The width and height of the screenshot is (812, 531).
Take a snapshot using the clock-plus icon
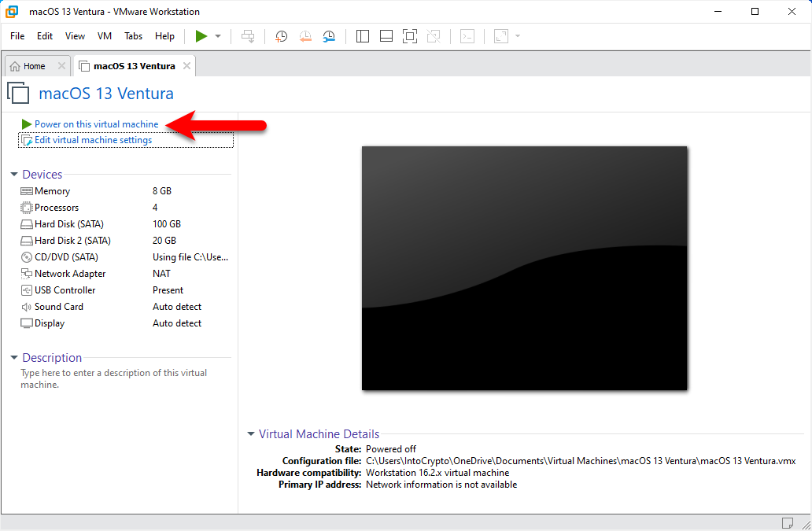281,36
